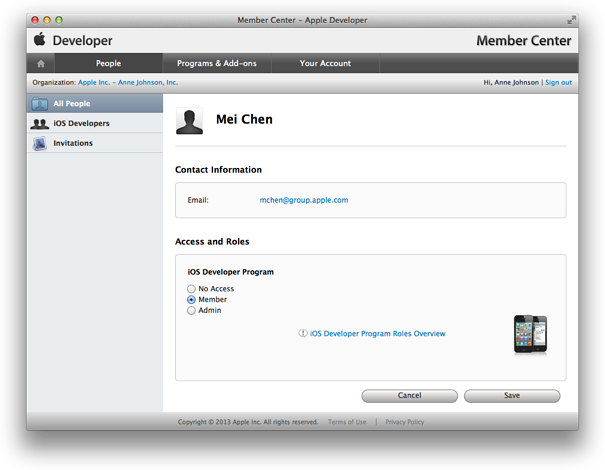
Task: Click the info icon beside Roles Overview
Action: coord(303,333)
